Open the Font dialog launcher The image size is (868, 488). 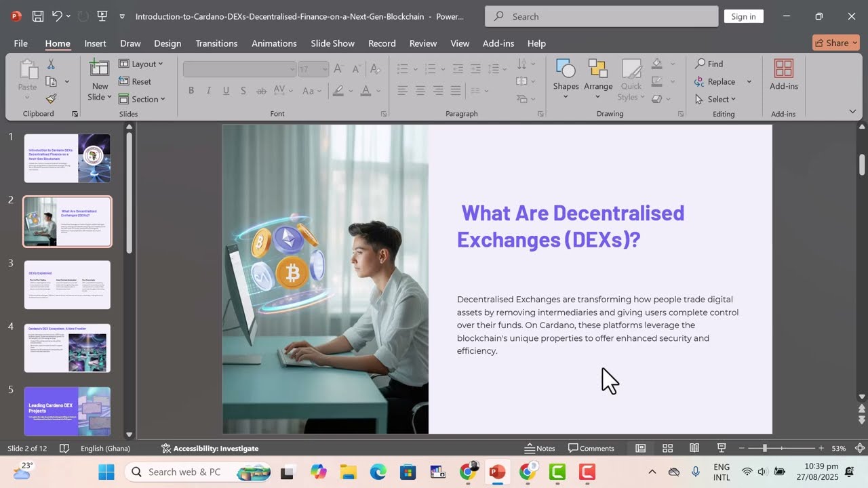pos(384,114)
